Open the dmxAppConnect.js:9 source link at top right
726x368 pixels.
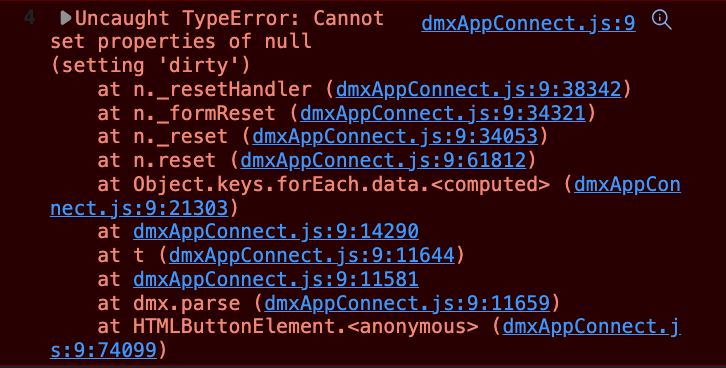[528, 23]
